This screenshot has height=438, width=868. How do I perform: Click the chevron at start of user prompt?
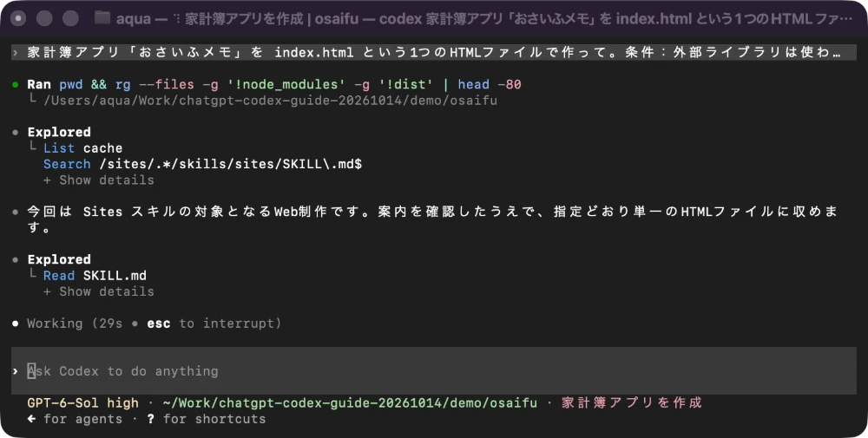(16, 53)
